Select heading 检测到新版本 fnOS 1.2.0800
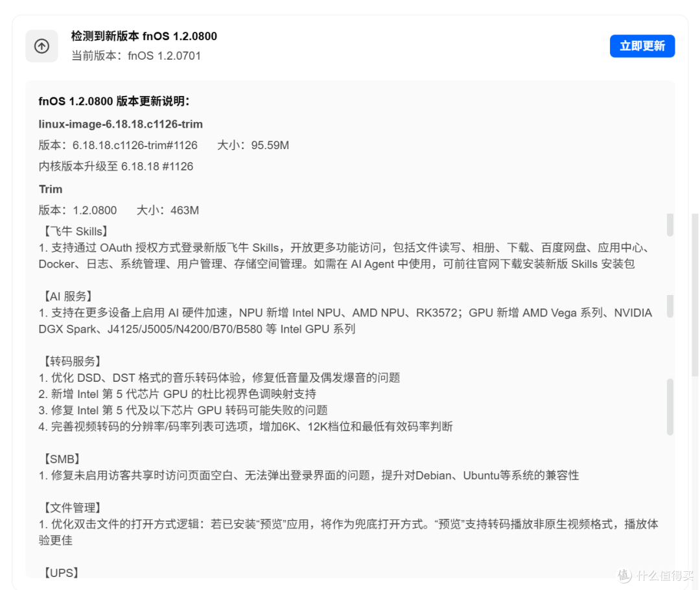Viewport: 700px width, 590px height. (x=144, y=36)
